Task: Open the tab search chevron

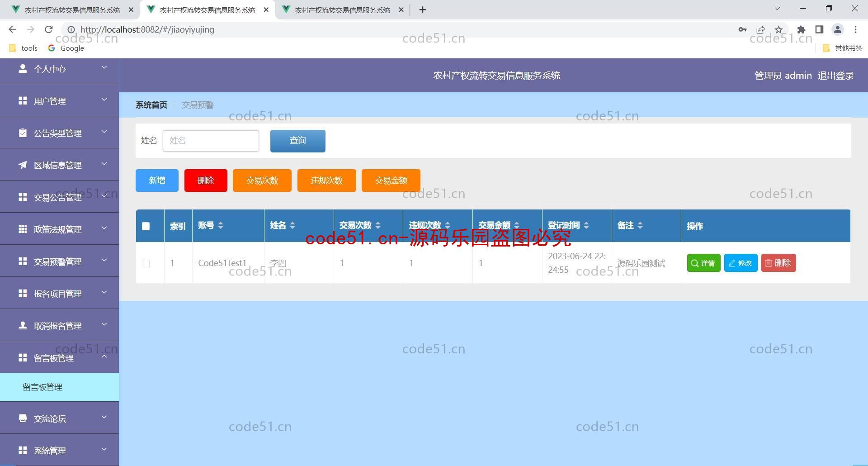Action: point(778,8)
